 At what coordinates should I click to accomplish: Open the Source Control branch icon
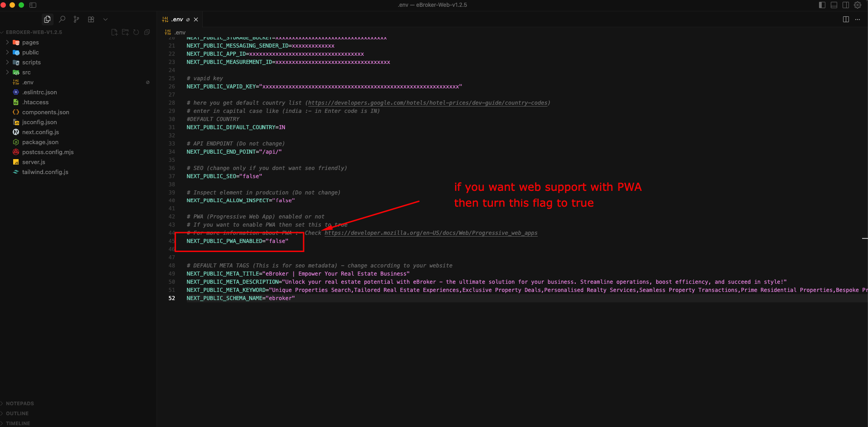coord(76,19)
